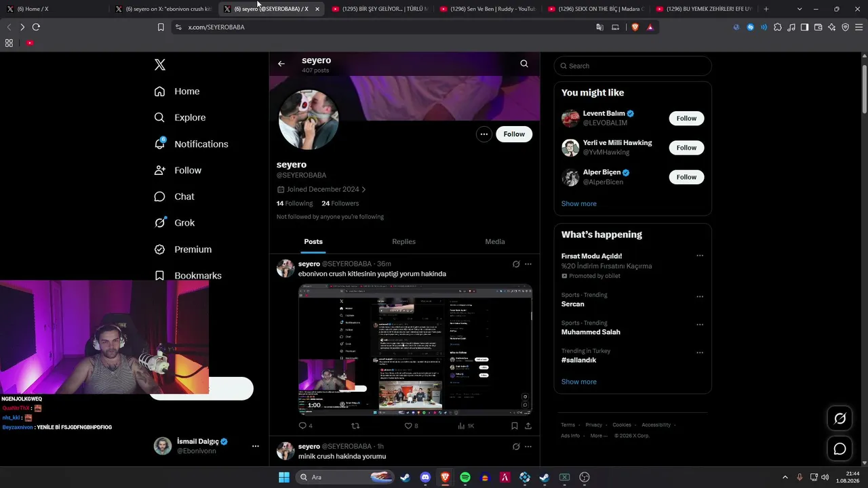Open more menu on the ebonivon crush post
The image size is (868, 488).
[x=528, y=264]
